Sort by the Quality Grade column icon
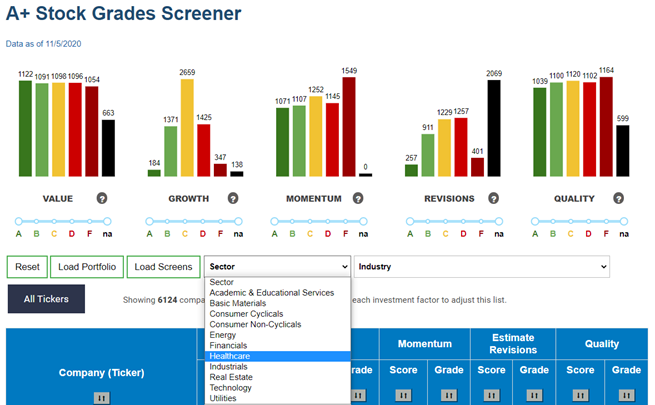Image resolution: width=655 pixels, height=405 pixels. pyautogui.click(x=626, y=395)
